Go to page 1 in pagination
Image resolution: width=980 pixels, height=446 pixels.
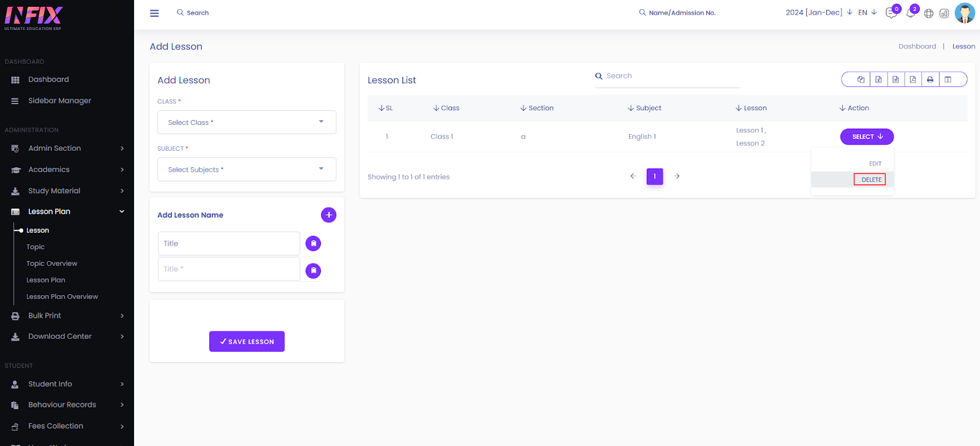[x=655, y=176]
